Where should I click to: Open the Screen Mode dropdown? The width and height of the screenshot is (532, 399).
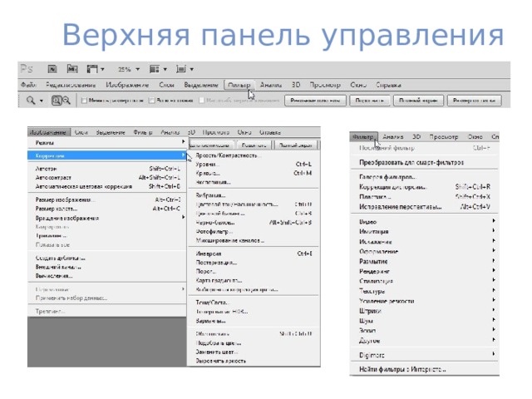(x=185, y=69)
